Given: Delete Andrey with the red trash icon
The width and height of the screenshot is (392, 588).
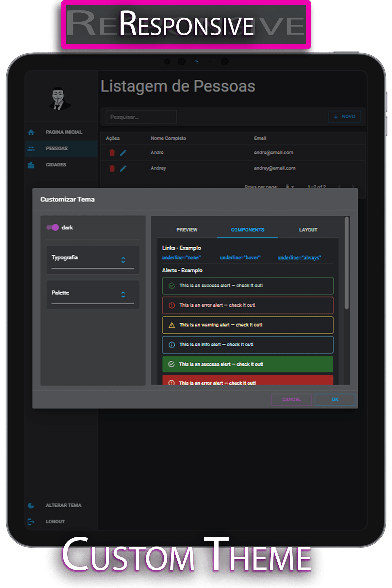Looking at the screenshot, I should (x=112, y=168).
